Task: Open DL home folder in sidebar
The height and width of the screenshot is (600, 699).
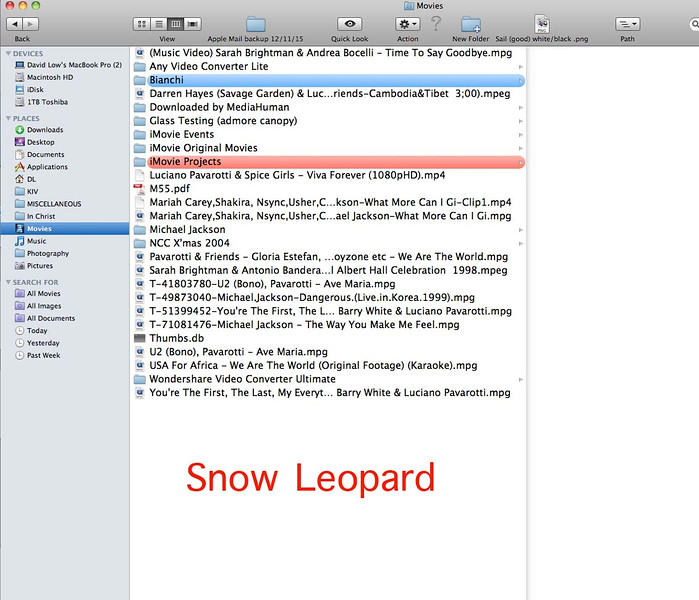Action: coord(25,179)
